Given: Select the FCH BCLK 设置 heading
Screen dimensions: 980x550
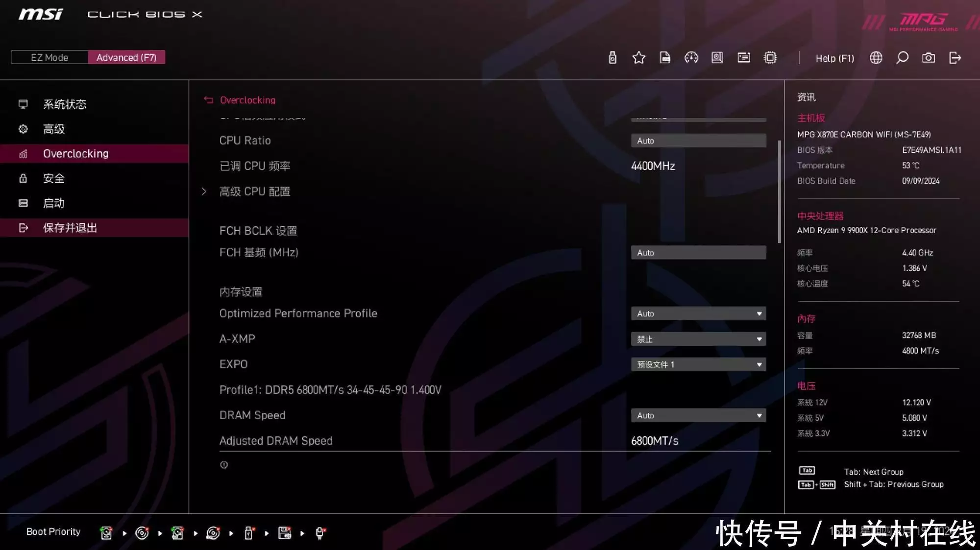Looking at the screenshot, I should click(258, 231).
